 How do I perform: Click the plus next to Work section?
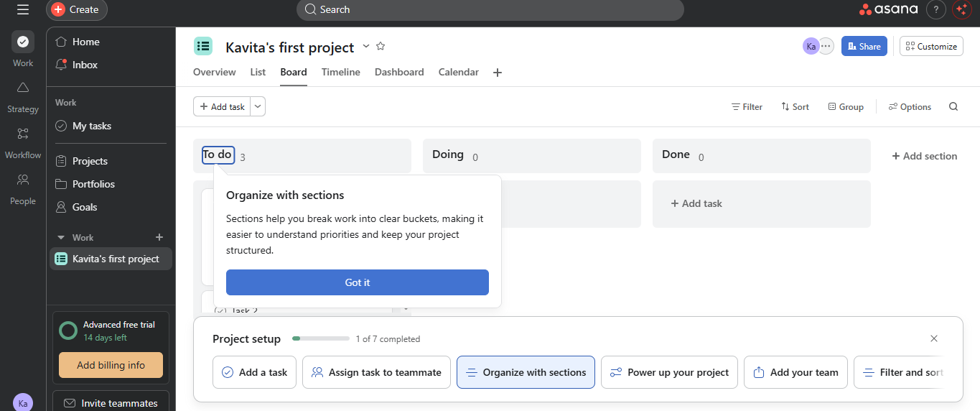click(x=159, y=237)
